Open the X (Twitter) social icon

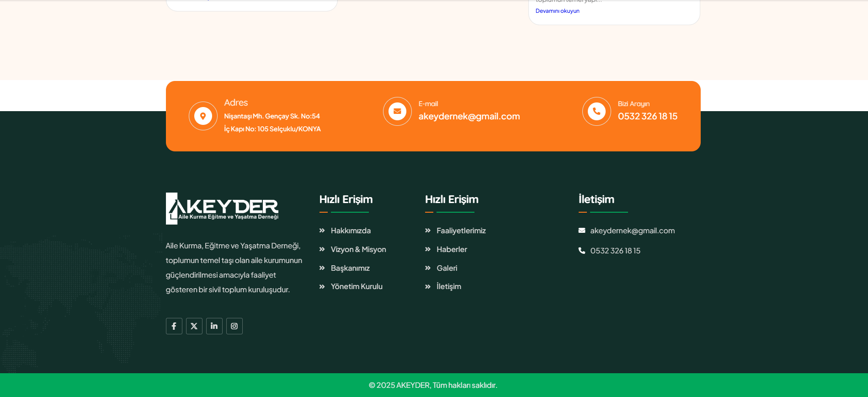pyautogui.click(x=194, y=326)
